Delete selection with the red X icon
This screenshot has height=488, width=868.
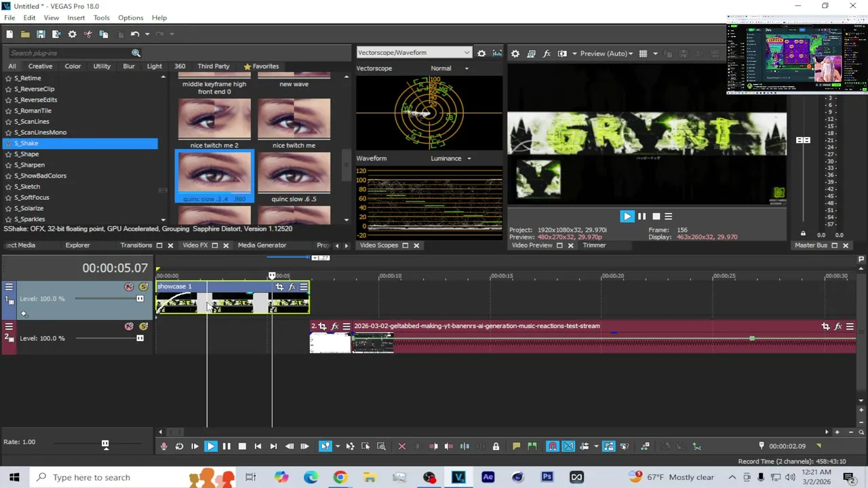401,446
